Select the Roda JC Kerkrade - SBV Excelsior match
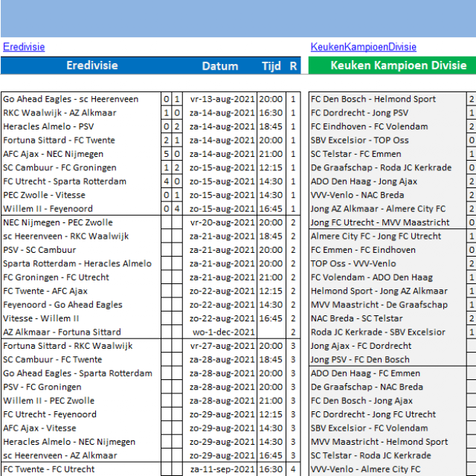 point(378,332)
